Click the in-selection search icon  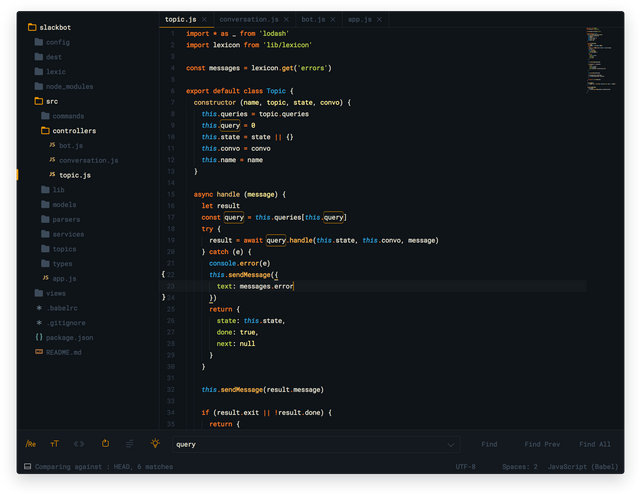[x=129, y=444]
